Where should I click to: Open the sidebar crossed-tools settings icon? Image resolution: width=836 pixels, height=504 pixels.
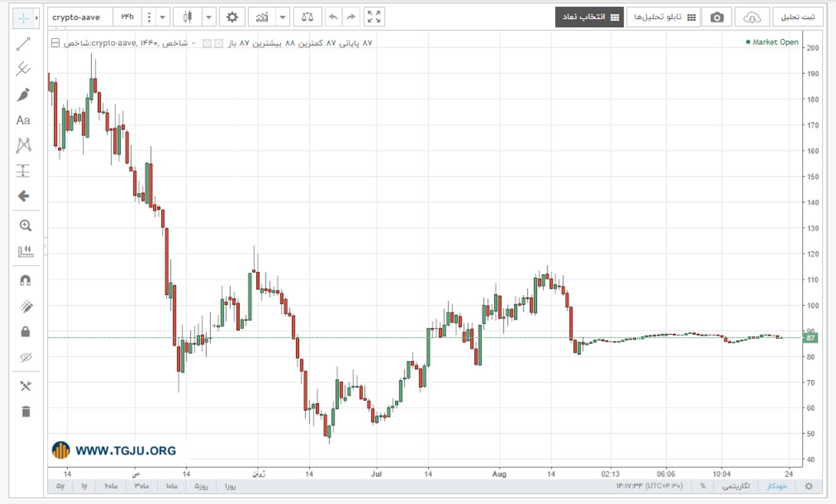(x=25, y=386)
